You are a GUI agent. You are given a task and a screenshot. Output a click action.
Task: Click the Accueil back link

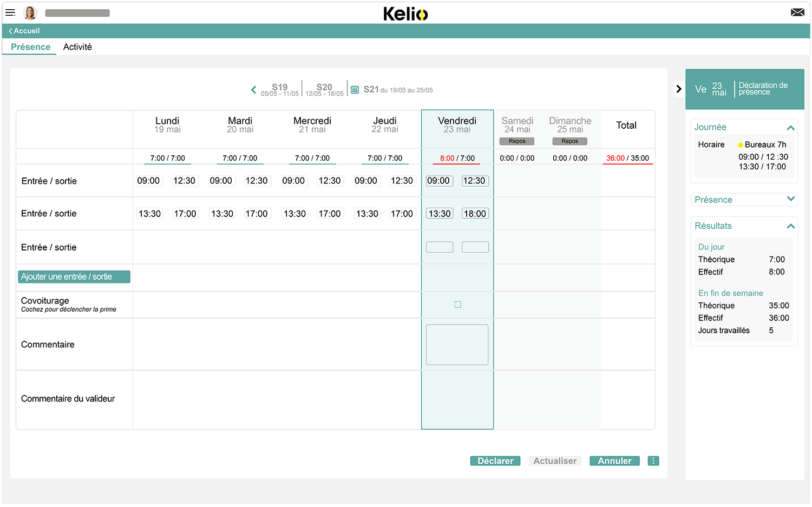click(x=24, y=31)
